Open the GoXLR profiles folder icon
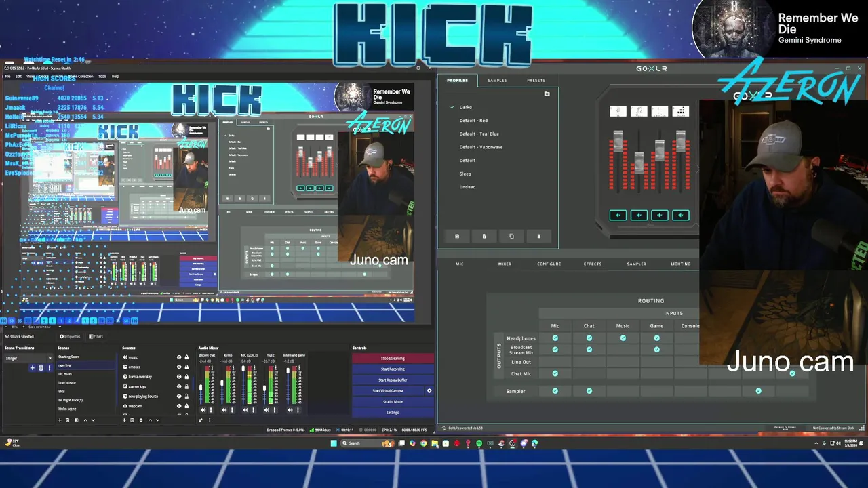Screen dimensions: 868x488 [x=547, y=94]
